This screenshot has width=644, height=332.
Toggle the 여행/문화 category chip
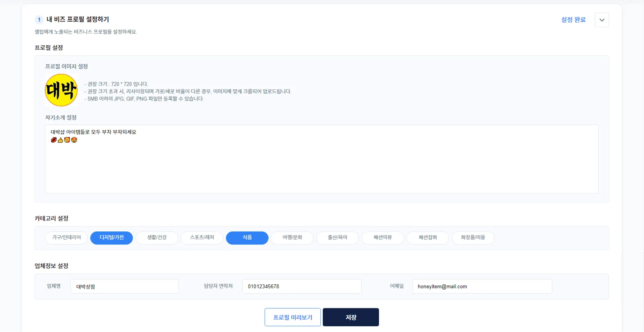coord(292,238)
